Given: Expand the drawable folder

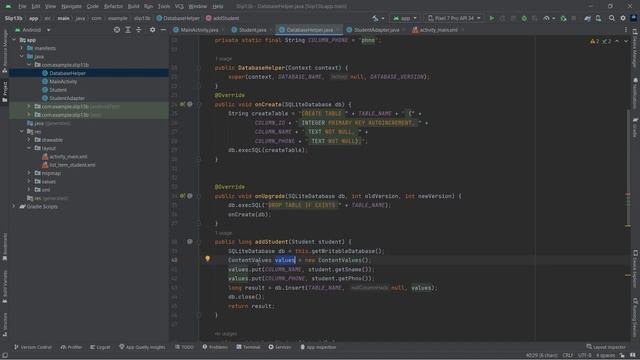Looking at the screenshot, I should point(29,140).
